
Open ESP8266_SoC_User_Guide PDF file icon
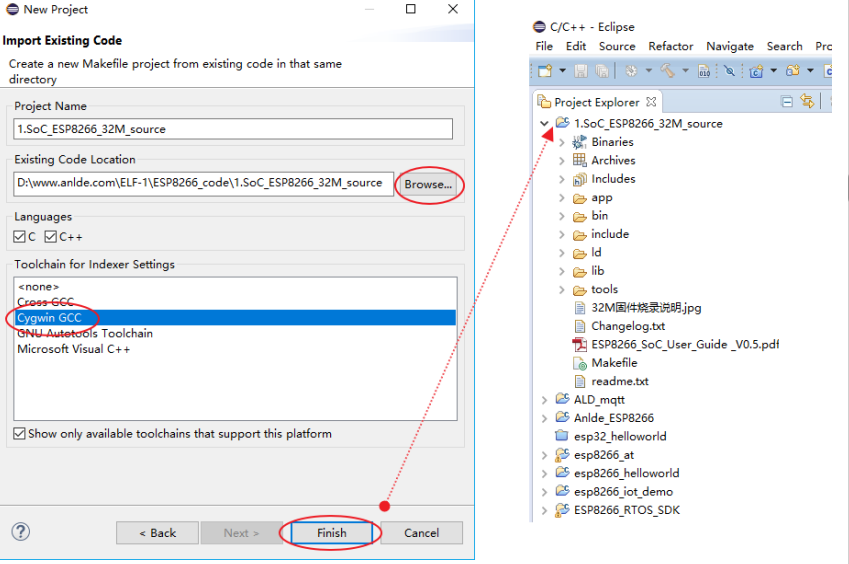point(580,344)
